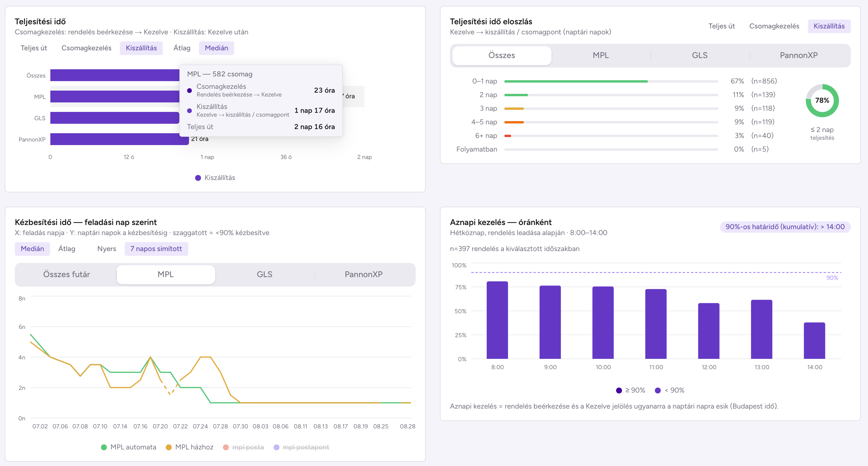This screenshot has width=868, height=466.
Task: Click the 78% donut chart
Action: [x=822, y=101]
